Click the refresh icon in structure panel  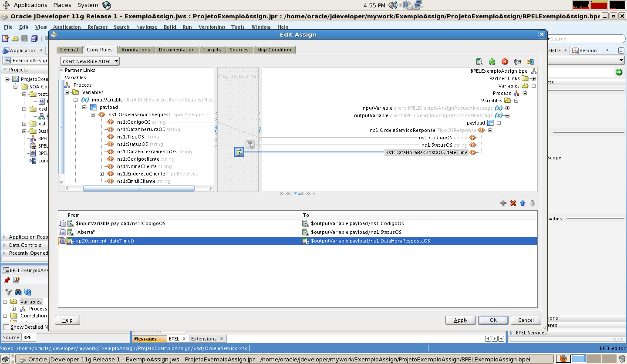coord(28,292)
